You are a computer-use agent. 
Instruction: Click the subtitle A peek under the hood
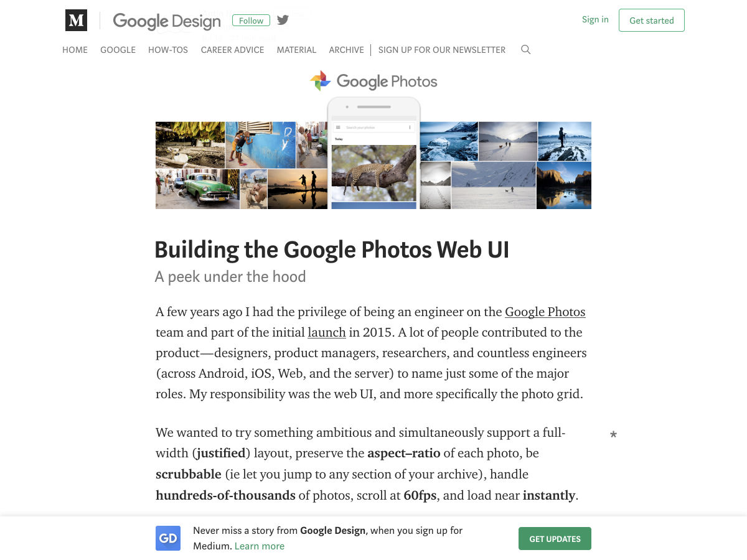[x=230, y=277]
